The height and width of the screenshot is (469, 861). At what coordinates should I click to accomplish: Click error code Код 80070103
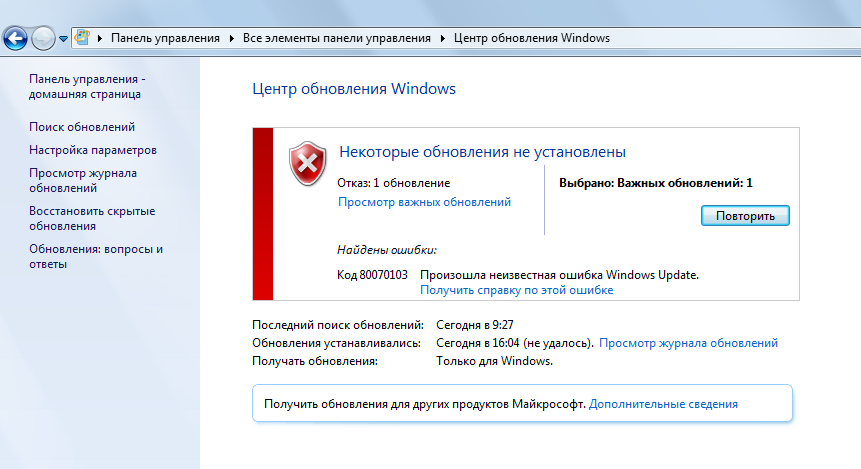click(372, 275)
